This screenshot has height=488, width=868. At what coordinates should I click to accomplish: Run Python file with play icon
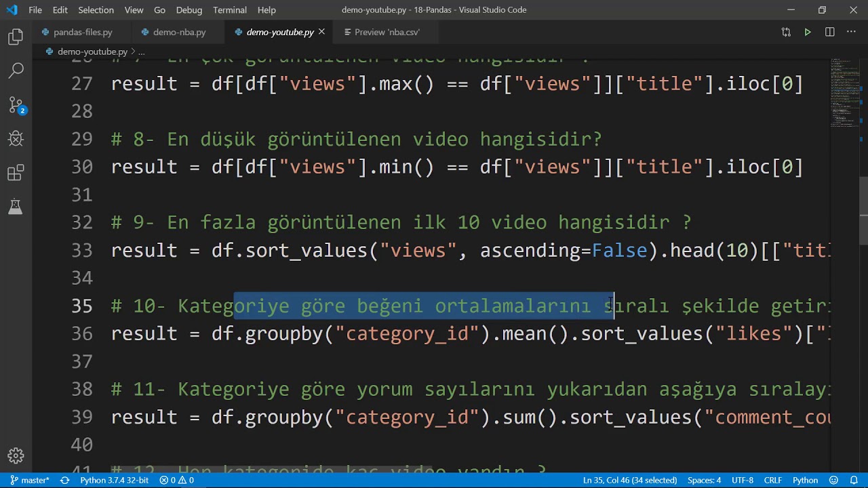tap(808, 32)
